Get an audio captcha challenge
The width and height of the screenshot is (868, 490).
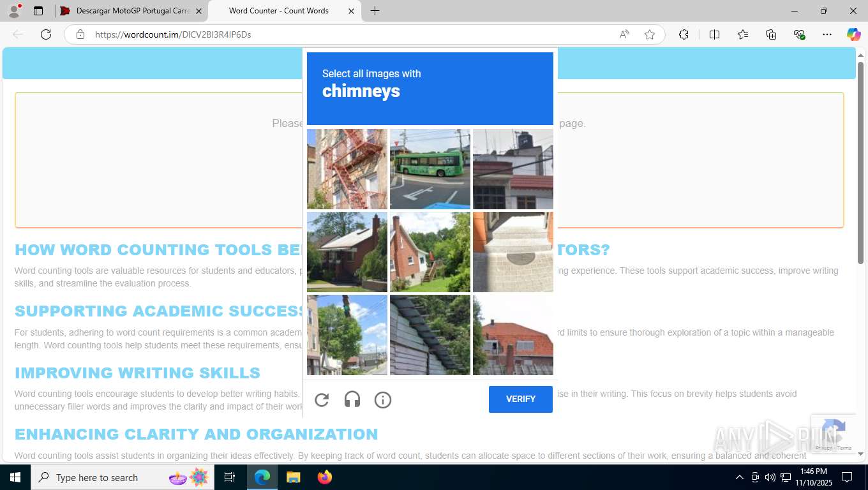pyautogui.click(x=352, y=400)
